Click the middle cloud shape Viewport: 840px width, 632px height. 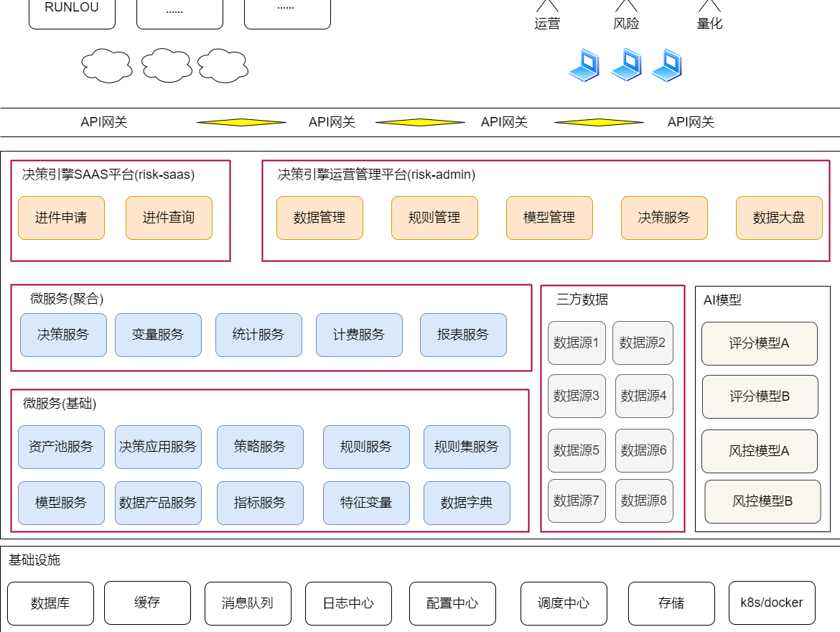coord(167,65)
